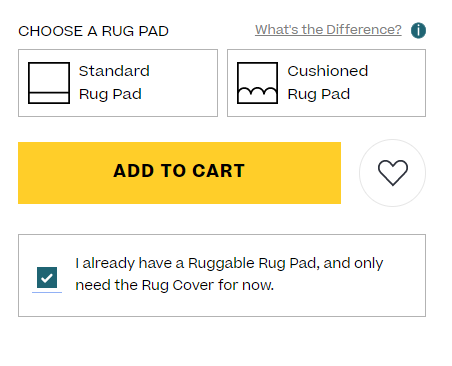Click the Standard Rug Pad square icon
Screen dimensions: 452x366
point(49,83)
